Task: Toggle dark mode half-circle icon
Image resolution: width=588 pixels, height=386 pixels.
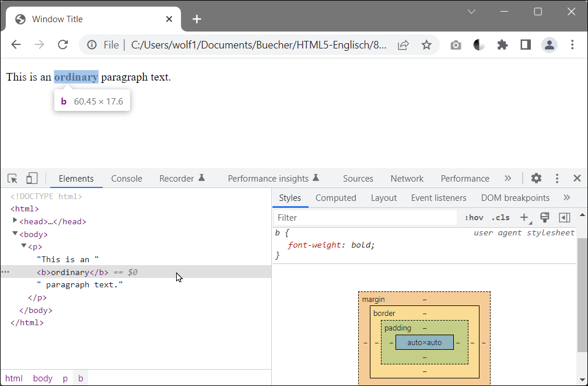Action: 479,44
